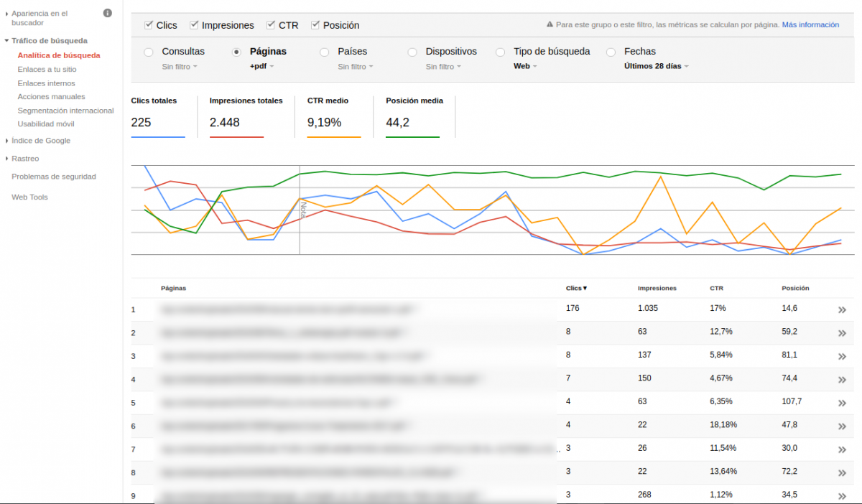The image size is (862, 504).
Task: Open the Consultas Sin filtro dropdown
Action: coord(180,66)
